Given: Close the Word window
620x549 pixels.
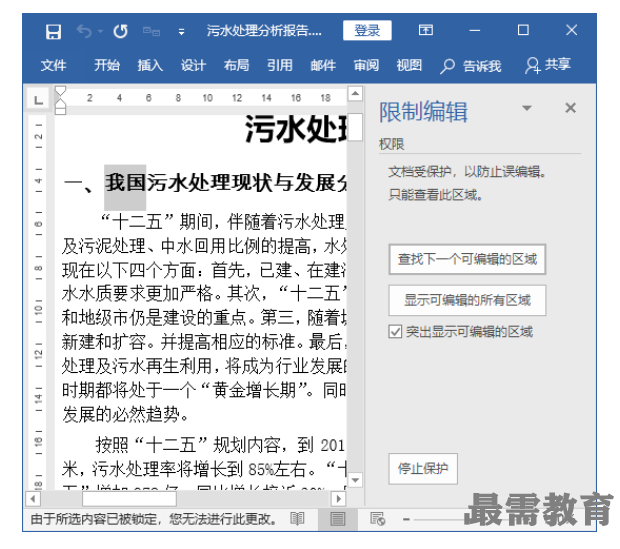Looking at the screenshot, I should click(571, 30).
